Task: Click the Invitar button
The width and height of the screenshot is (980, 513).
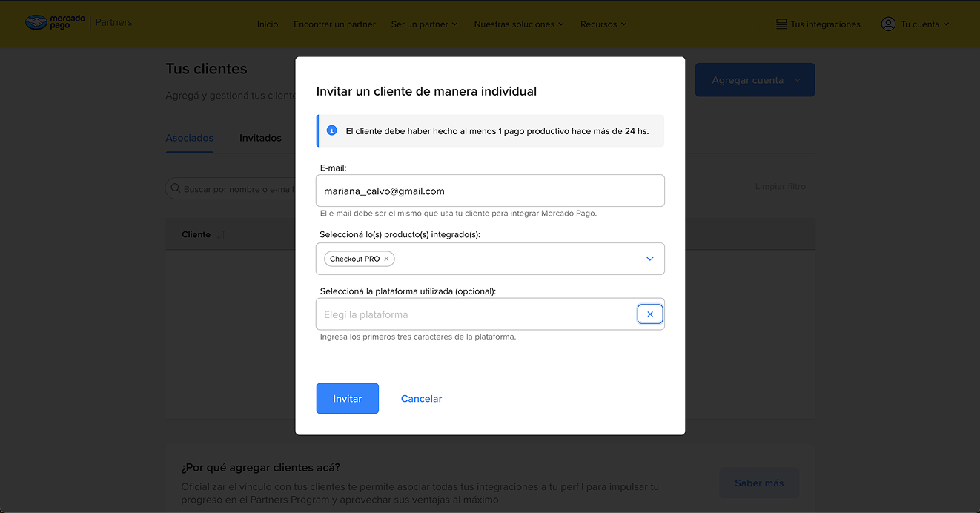Action: 348,398
